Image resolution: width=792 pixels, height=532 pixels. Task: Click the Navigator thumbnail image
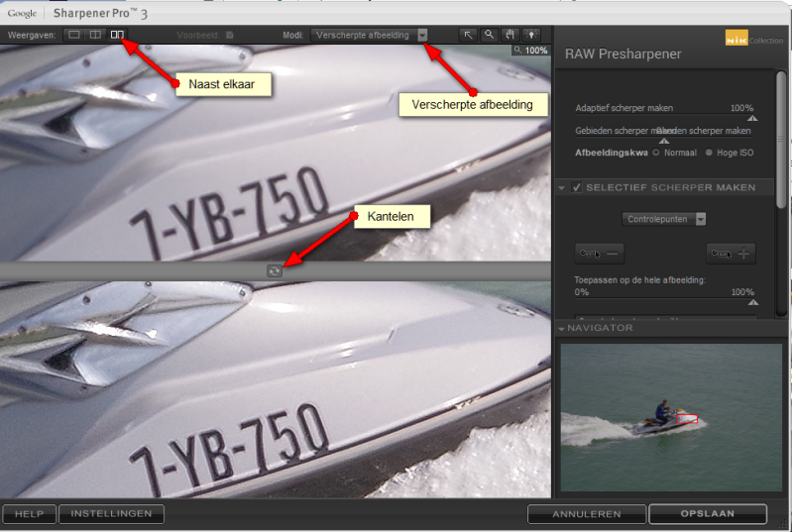(671, 418)
